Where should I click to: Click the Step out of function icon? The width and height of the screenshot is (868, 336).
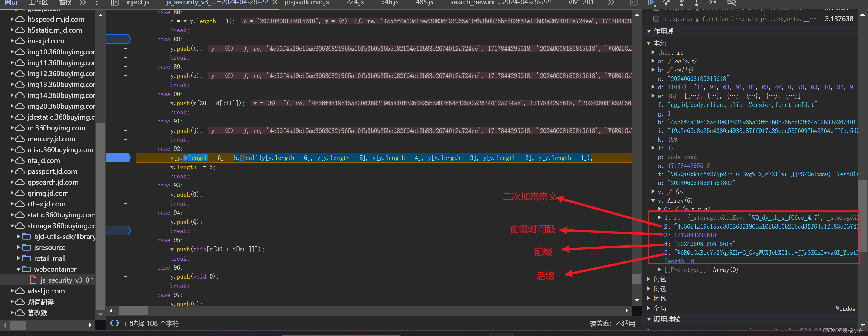[696, 2]
